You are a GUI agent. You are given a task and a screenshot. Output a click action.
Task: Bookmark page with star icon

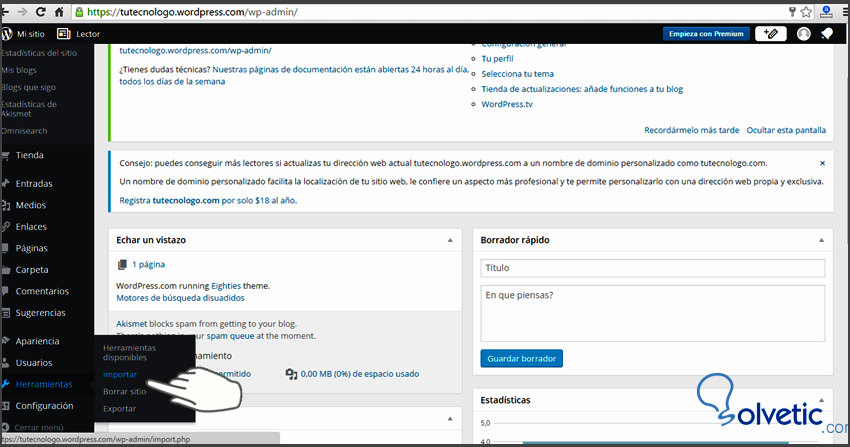click(x=806, y=12)
